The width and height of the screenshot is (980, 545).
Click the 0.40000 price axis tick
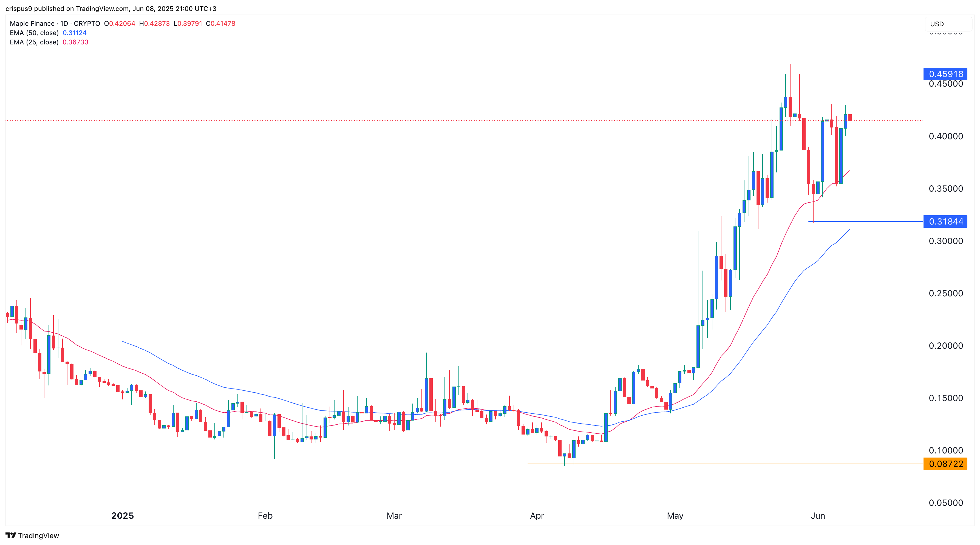(x=946, y=136)
